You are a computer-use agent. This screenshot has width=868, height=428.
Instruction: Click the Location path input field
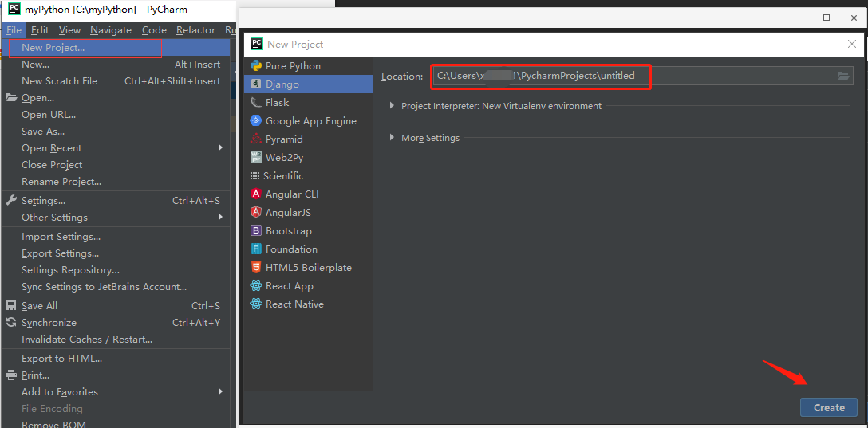click(642, 77)
